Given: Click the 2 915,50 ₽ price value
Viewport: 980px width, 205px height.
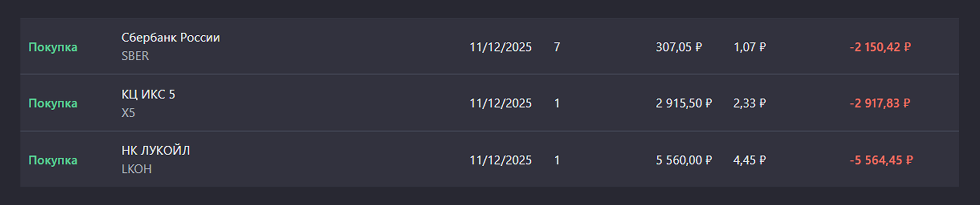Looking at the screenshot, I should 683,103.
